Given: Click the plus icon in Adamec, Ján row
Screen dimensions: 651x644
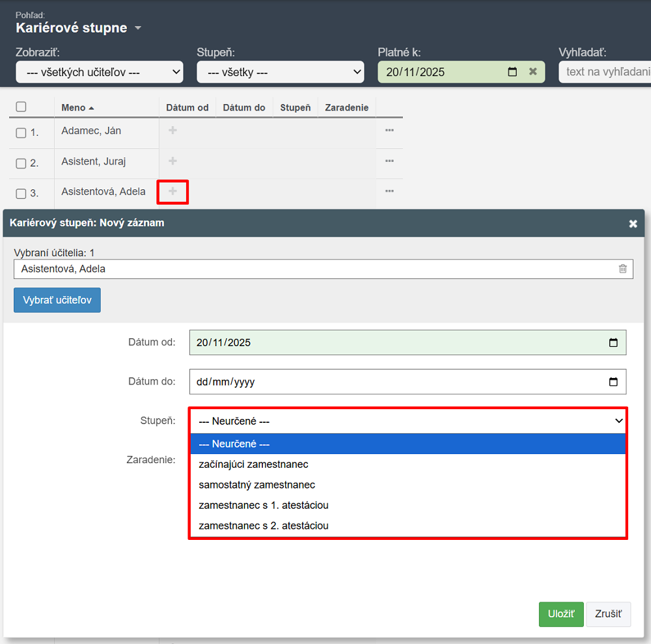Looking at the screenshot, I should (x=173, y=131).
